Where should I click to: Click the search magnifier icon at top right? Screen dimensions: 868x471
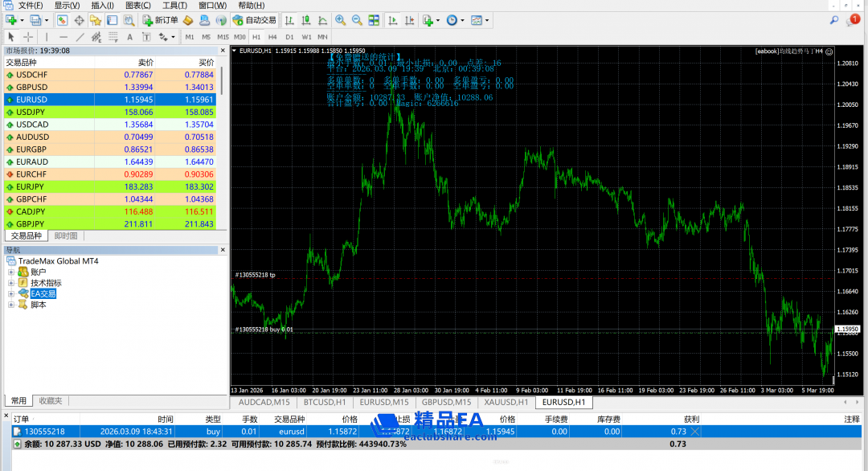click(833, 20)
